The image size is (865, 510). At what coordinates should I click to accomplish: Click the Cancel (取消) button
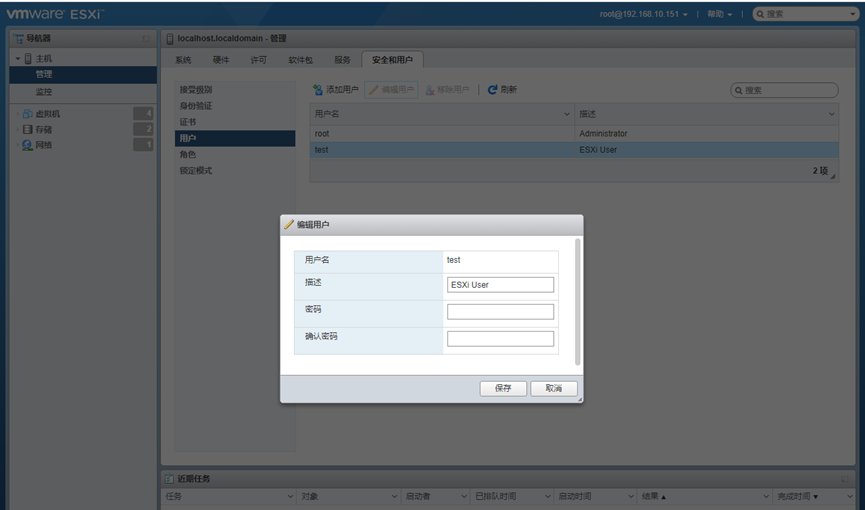point(554,388)
